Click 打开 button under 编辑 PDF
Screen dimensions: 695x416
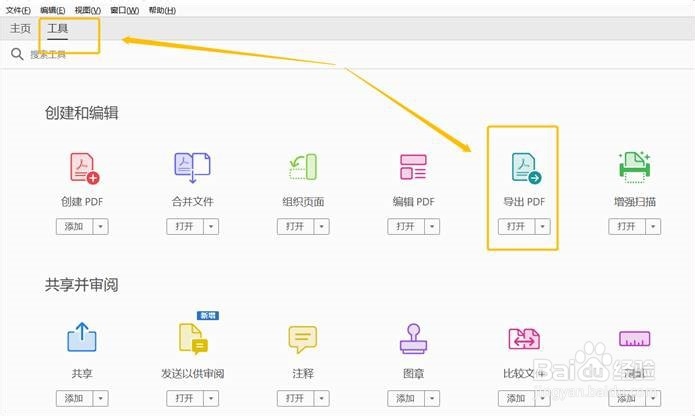click(x=406, y=226)
